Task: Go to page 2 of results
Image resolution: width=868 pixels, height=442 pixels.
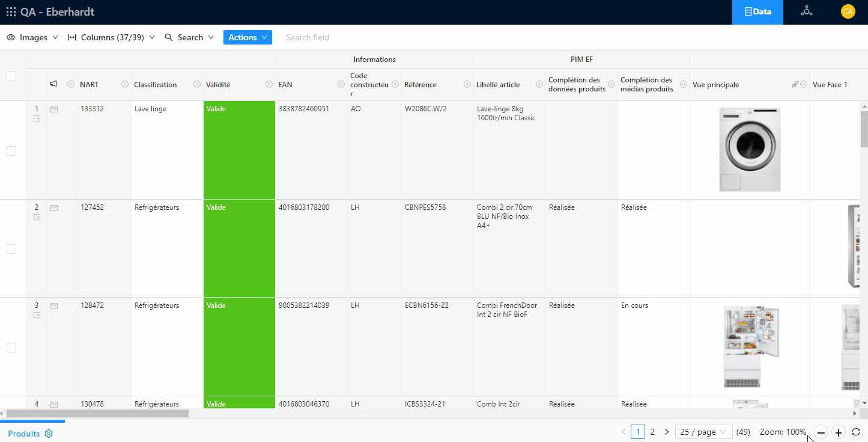Action: coord(652,432)
